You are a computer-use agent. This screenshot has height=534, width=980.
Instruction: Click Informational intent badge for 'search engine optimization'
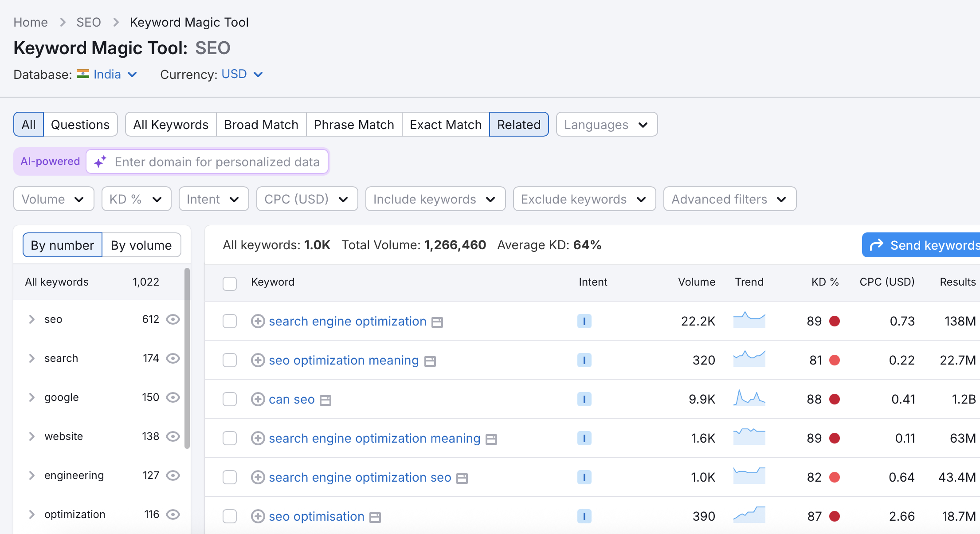584,321
